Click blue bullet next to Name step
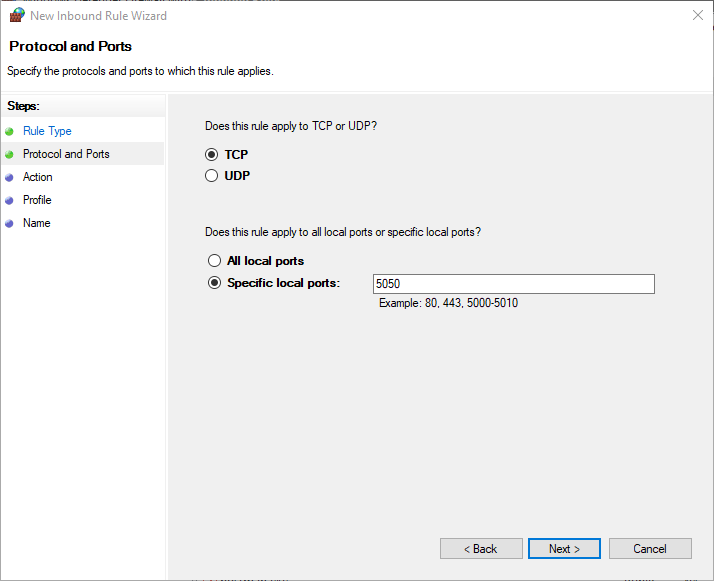Screen dimensions: 714x581 click(x=10, y=223)
